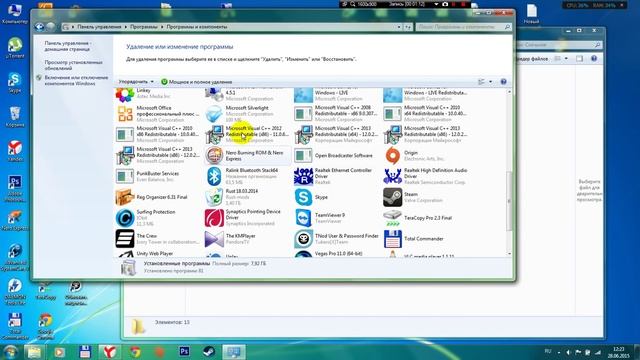Open Корзина desktop icon

tap(15, 117)
